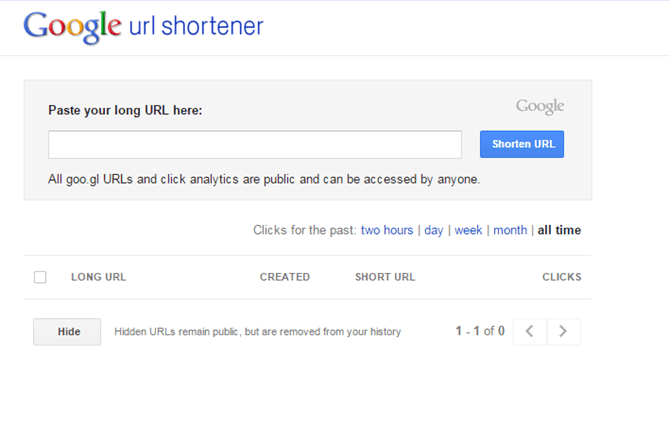This screenshot has width=670, height=429.
Task: Focus the long URL input field
Action: pyautogui.click(x=255, y=144)
